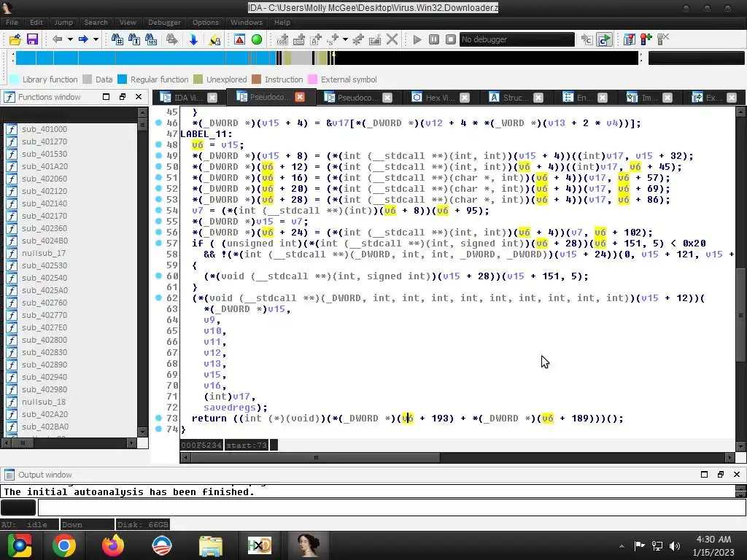Click the breakpoint list toolbar icon
Image resolution: width=747 pixels, height=560 pixels.
pos(630,39)
